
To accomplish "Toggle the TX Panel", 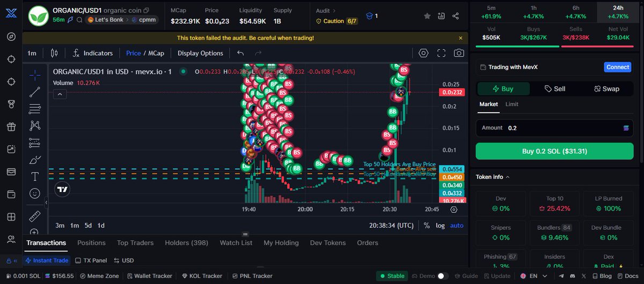I will point(91,260).
